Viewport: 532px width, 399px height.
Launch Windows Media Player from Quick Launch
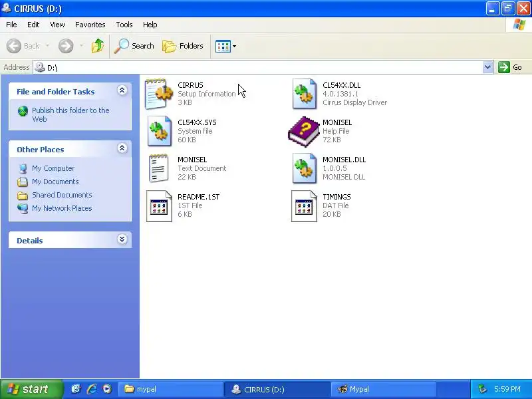pyautogui.click(x=107, y=389)
